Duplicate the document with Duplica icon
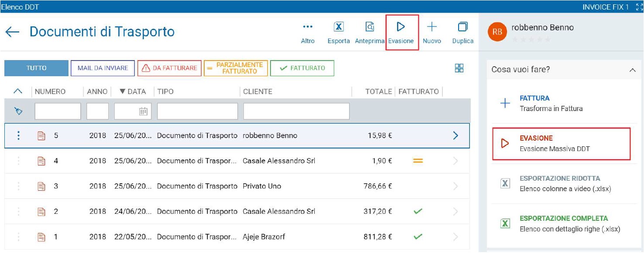 462,32
